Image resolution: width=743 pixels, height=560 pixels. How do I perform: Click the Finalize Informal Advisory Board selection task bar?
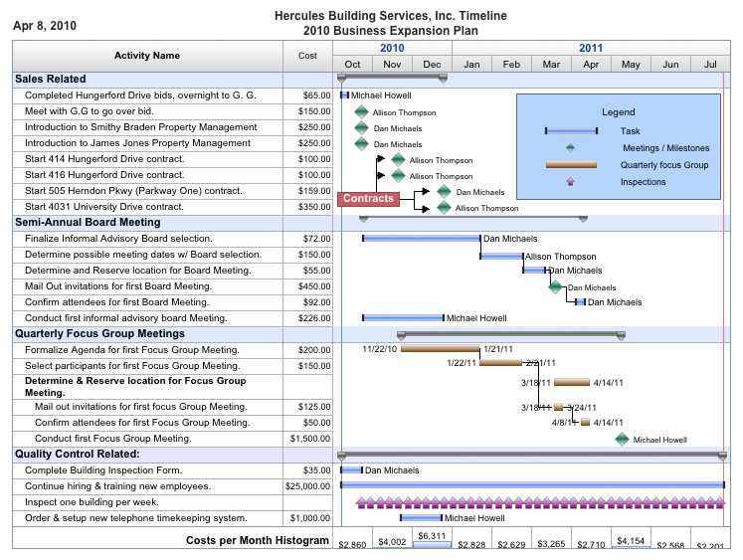pyautogui.click(x=422, y=239)
